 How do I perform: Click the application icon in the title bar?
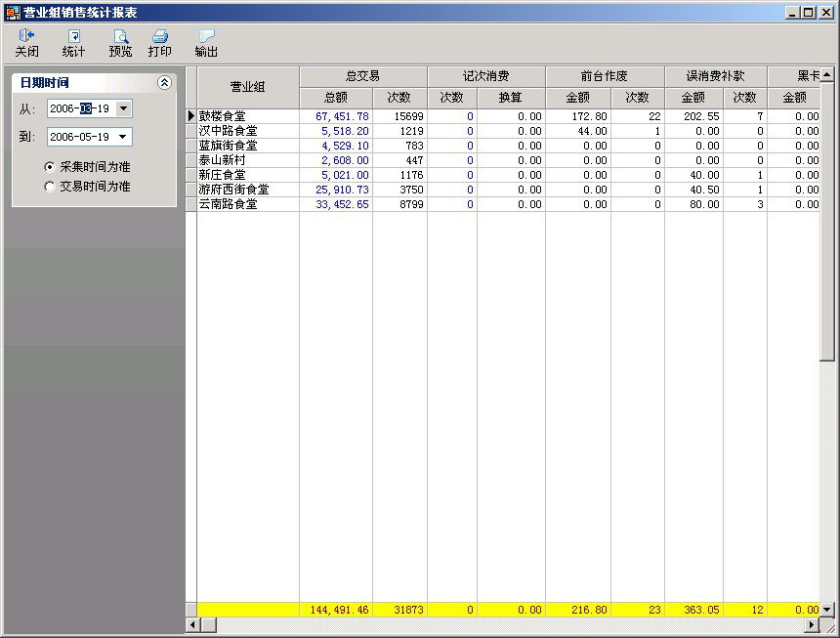[x=13, y=12]
